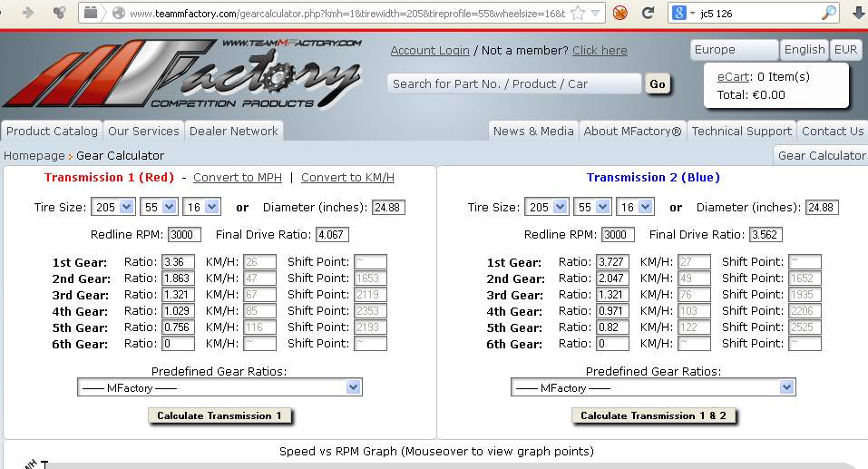The image size is (868, 469).
Task: Open Transmission 2 tire profile dropdown
Action: click(x=592, y=207)
